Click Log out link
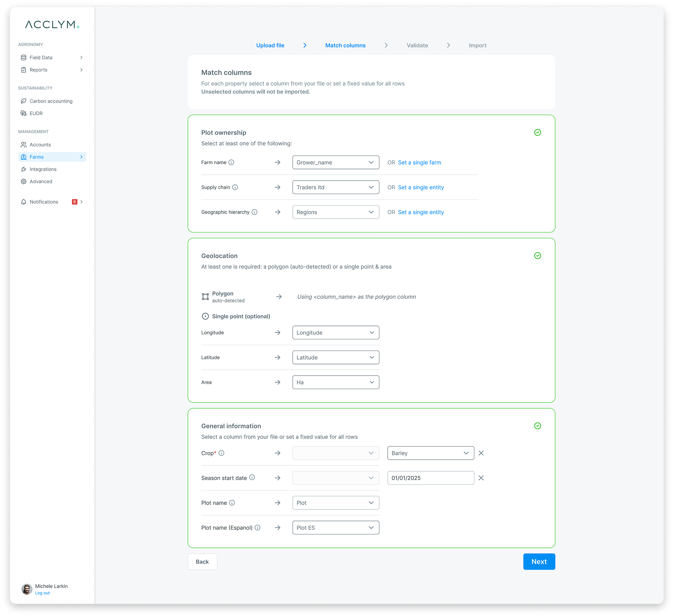The image size is (673, 616). [x=42, y=593]
